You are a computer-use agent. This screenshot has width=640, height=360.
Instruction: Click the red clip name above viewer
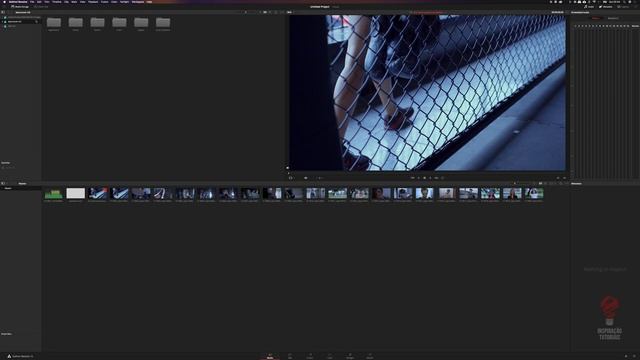[x=429, y=12]
